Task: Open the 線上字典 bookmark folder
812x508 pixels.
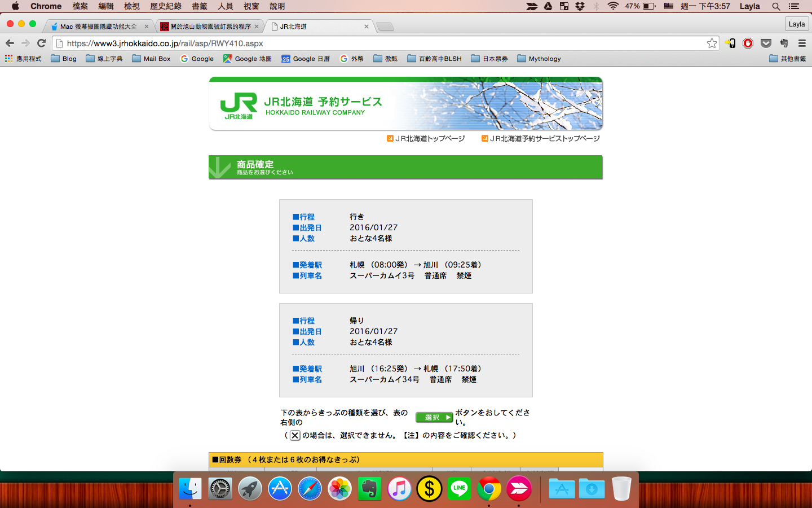Action: point(104,59)
